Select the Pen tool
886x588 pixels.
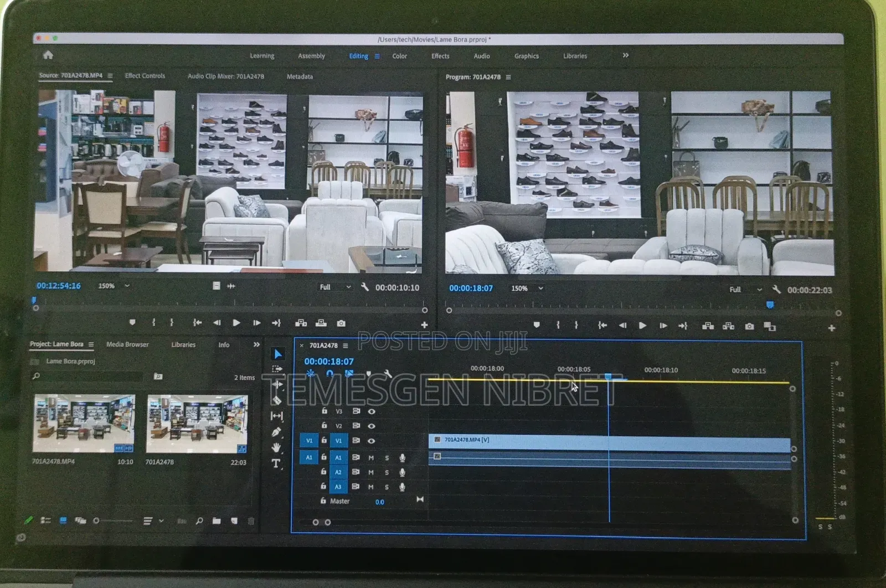tap(276, 432)
